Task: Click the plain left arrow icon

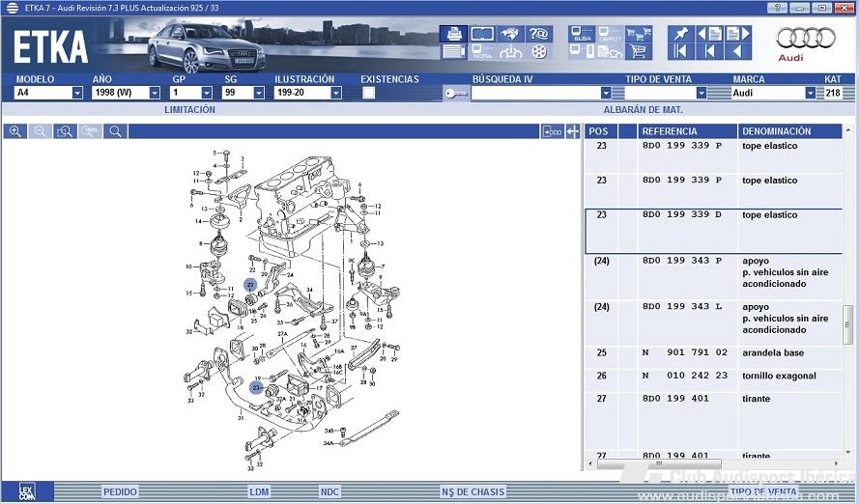Action: (x=738, y=52)
